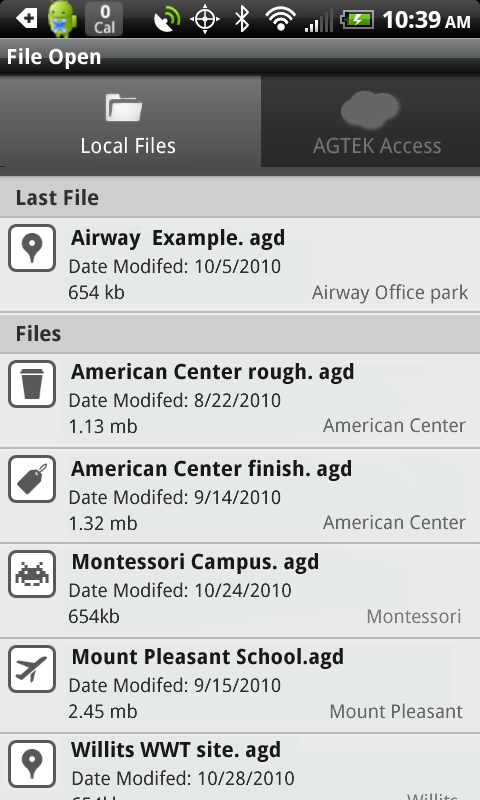The width and height of the screenshot is (480, 800).
Task: Tap the Bluetooth status icon
Action: click(242, 19)
